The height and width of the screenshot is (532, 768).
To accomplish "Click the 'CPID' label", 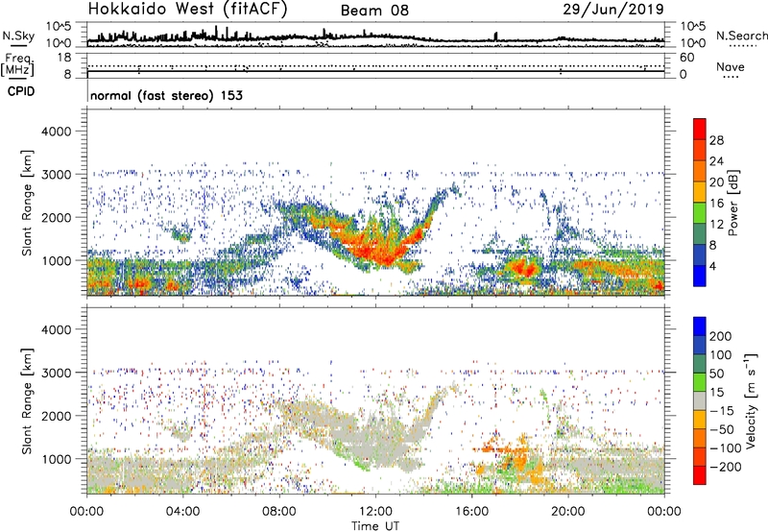I will 21,91.
